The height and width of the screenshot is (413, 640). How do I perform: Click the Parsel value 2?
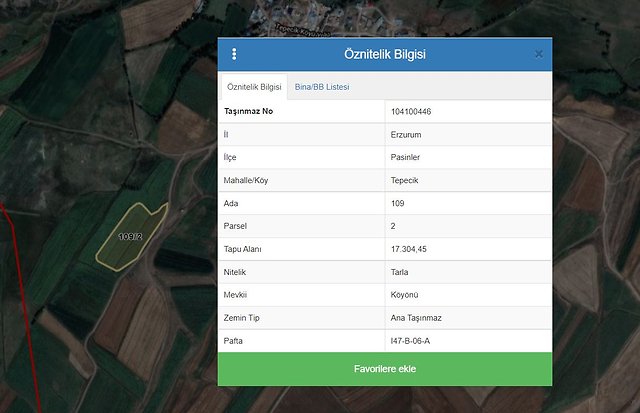click(394, 226)
